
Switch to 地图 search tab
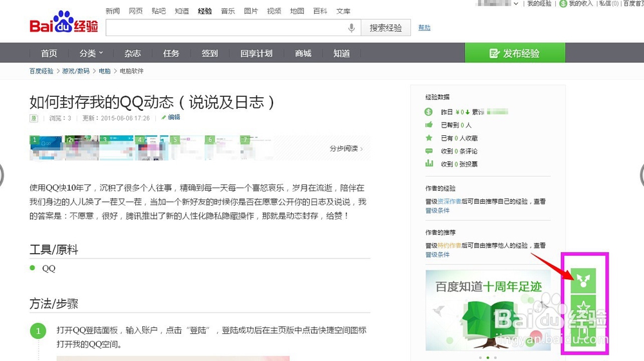coord(297,11)
